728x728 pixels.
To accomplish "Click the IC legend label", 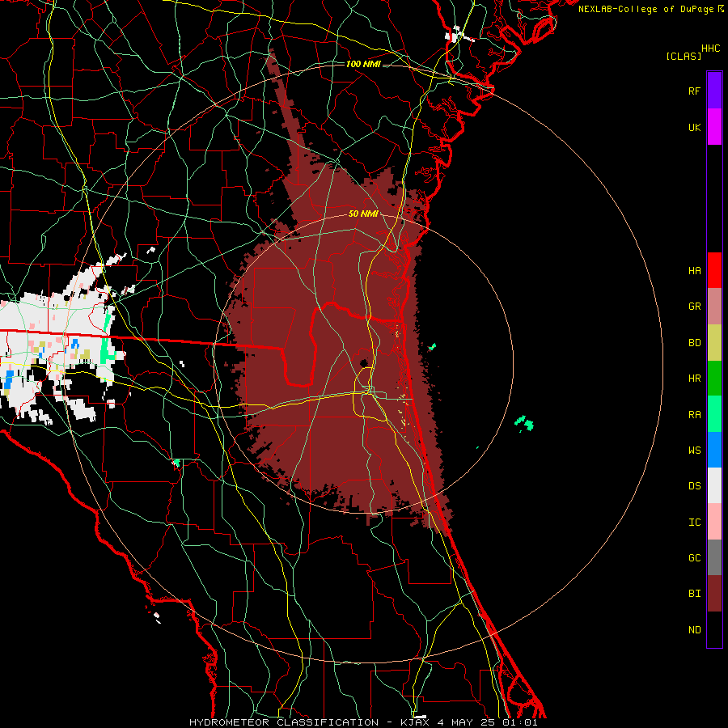I will point(694,522).
